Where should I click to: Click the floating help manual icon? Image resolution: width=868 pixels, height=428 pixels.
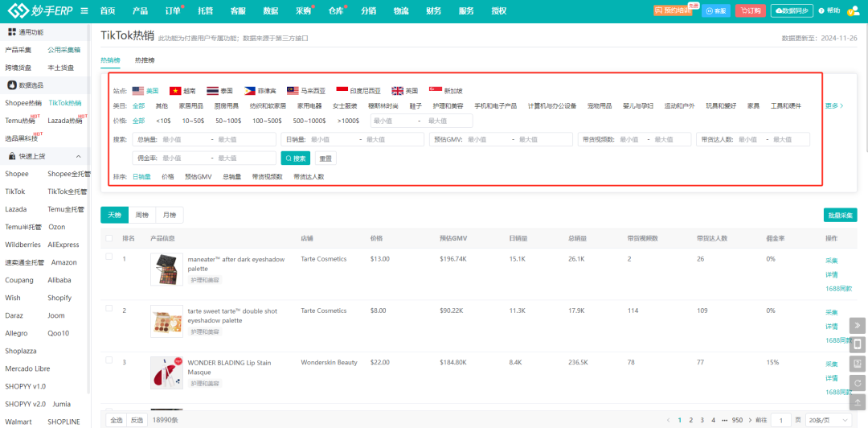click(857, 364)
